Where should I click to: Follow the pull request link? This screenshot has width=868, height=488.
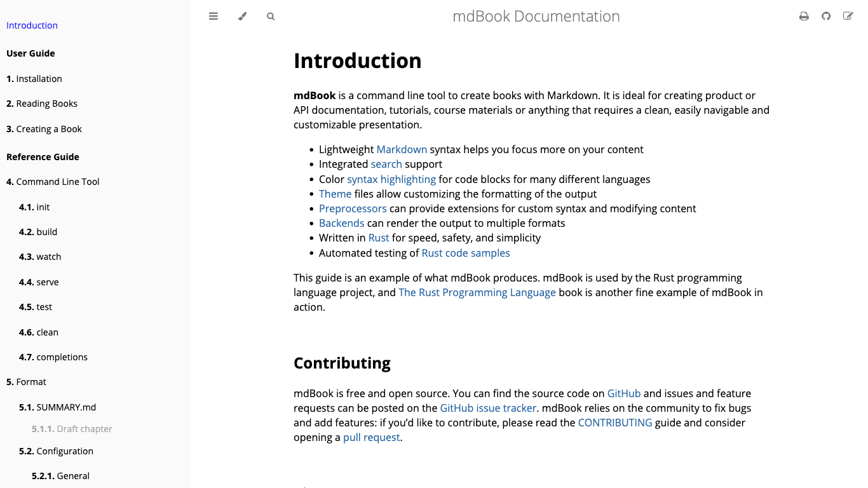point(372,437)
